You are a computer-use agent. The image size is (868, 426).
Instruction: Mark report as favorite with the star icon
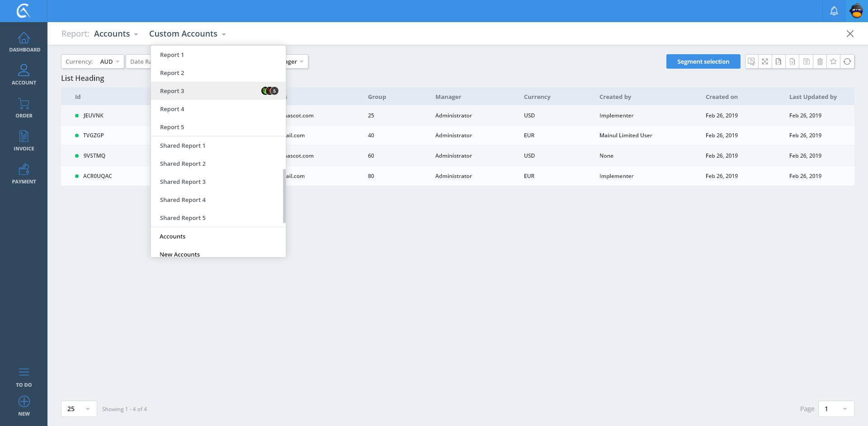pyautogui.click(x=833, y=61)
